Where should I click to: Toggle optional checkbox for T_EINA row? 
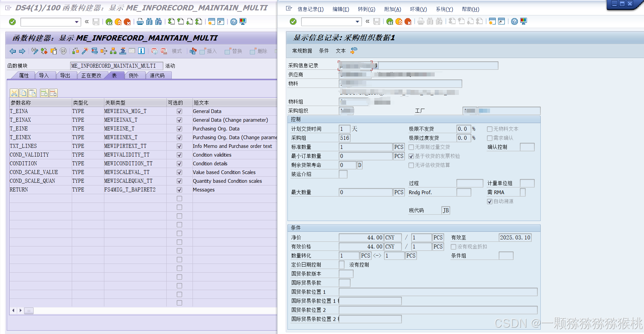(179, 111)
